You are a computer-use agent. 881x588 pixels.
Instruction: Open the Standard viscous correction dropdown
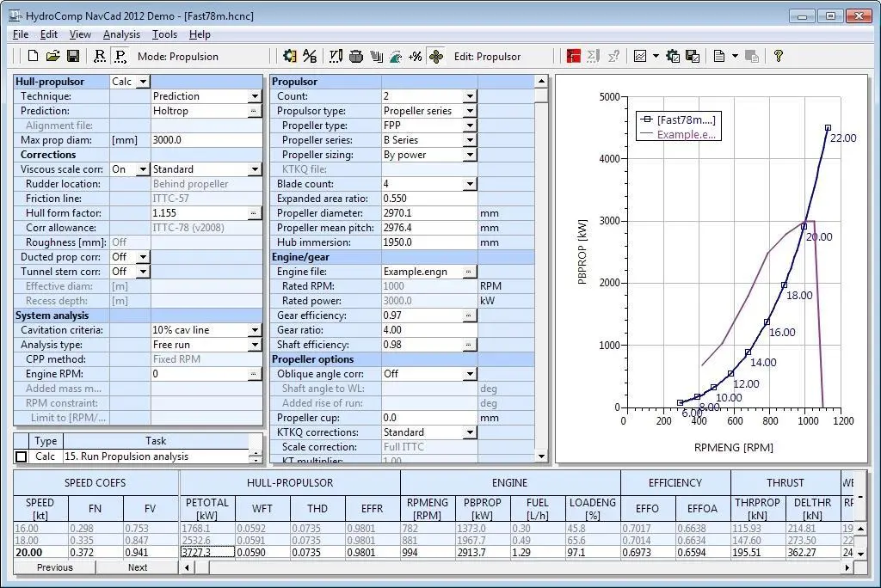click(255, 169)
